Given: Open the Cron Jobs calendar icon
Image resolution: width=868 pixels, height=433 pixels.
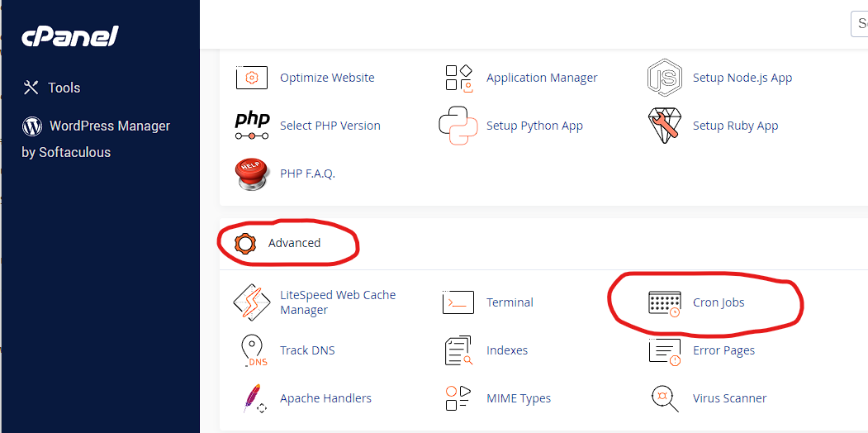Looking at the screenshot, I should click(x=664, y=303).
